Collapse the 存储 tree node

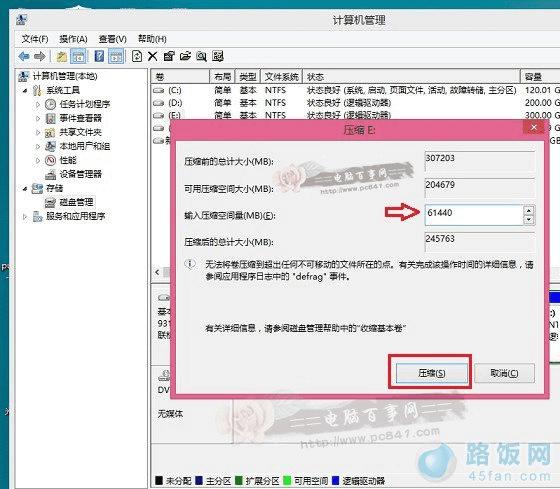coord(25,188)
